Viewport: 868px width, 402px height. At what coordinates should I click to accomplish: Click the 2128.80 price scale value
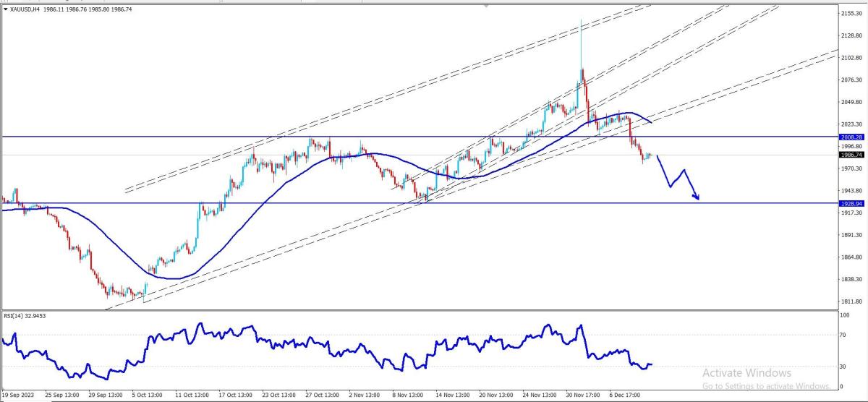coord(851,35)
